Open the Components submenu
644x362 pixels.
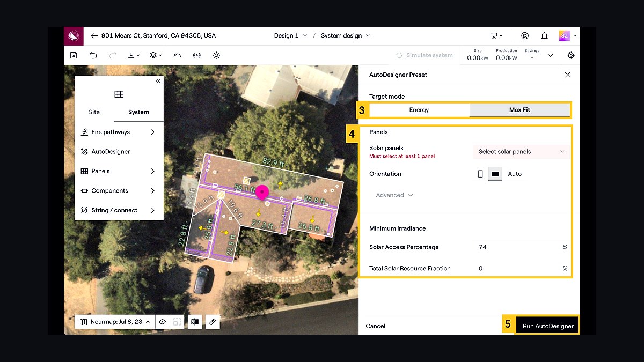click(119, 191)
